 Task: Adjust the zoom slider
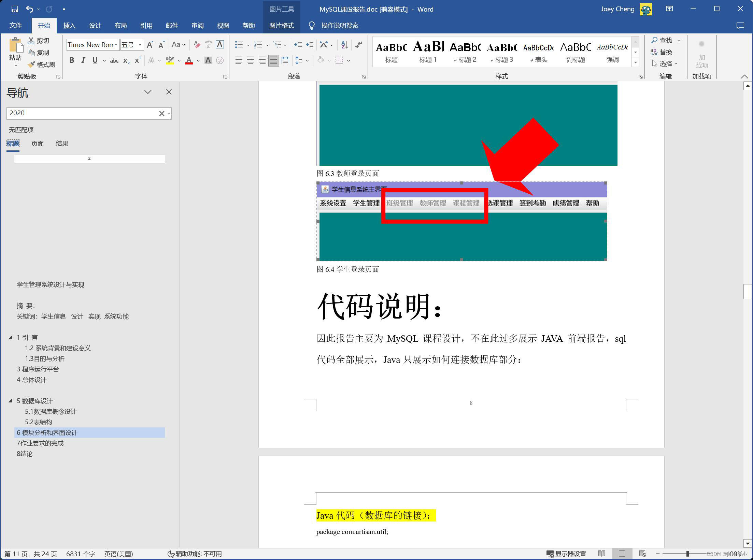click(687, 554)
